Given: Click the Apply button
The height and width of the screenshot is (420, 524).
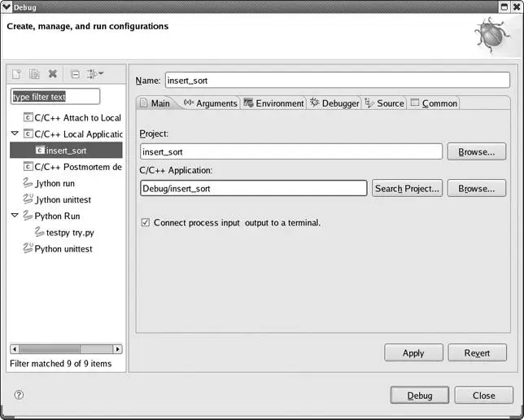Looking at the screenshot, I should pyautogui.click(x=413, y=352).
